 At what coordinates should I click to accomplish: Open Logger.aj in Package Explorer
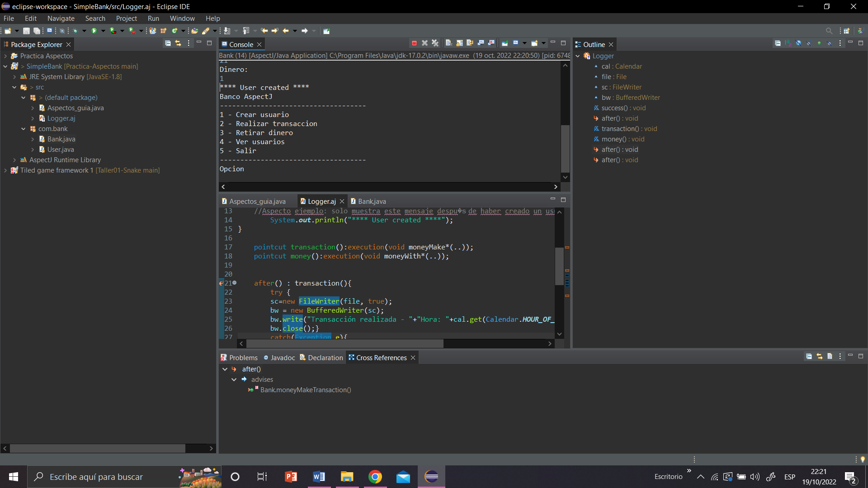coord(61,118)
